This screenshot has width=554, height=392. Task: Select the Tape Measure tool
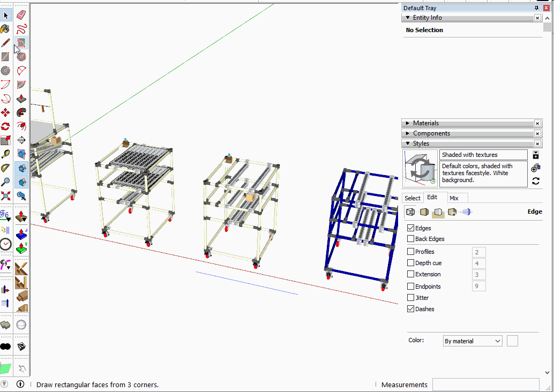point(6,154)
